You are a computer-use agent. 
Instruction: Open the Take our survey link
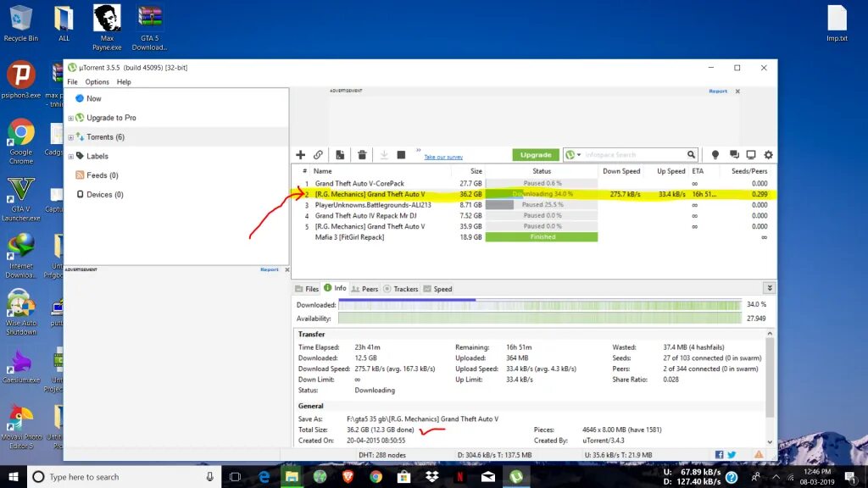[x=443, y=157]
